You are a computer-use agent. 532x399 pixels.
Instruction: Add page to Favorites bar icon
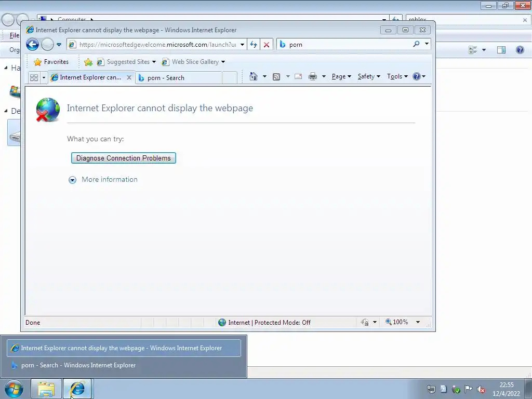click(88, 62)
